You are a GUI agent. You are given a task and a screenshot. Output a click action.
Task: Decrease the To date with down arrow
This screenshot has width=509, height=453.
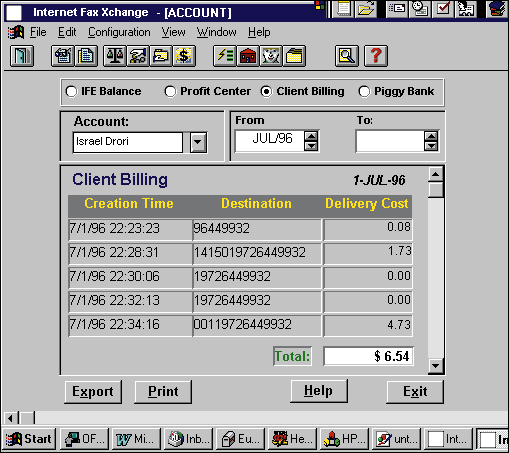pos(431,146)
